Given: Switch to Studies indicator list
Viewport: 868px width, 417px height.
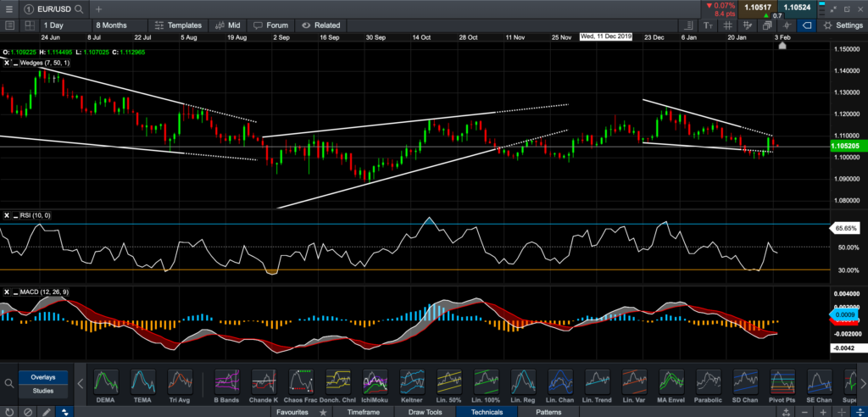Looking at the screenshot, I should [43, 391].
